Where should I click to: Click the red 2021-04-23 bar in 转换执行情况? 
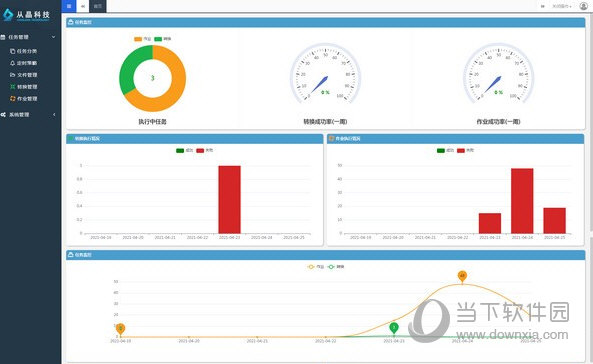tap(230, 199)
